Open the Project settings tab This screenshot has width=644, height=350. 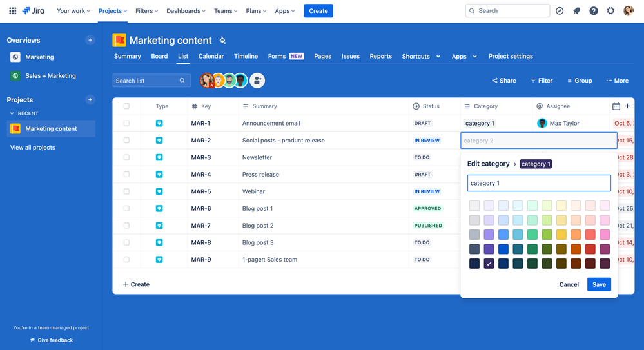pyautogui.click(x=511, y=56)
